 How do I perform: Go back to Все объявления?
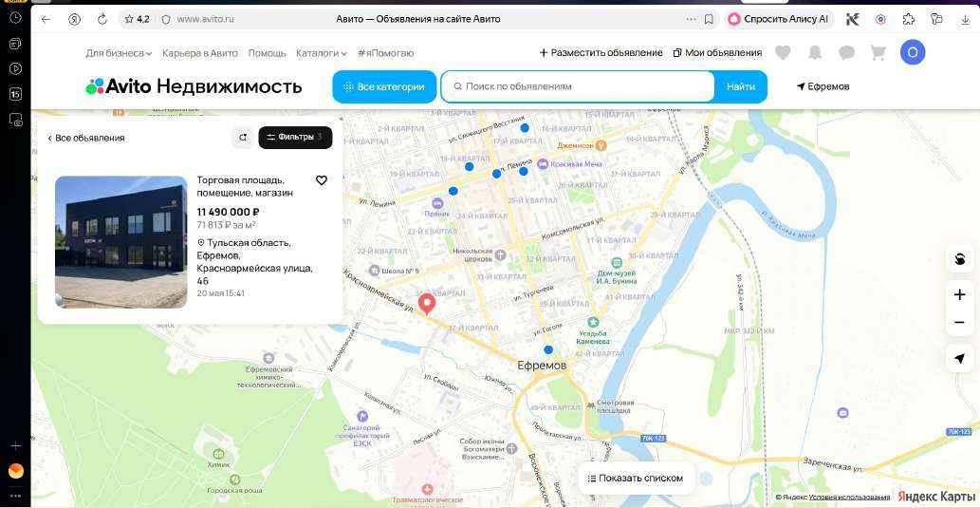86,138
